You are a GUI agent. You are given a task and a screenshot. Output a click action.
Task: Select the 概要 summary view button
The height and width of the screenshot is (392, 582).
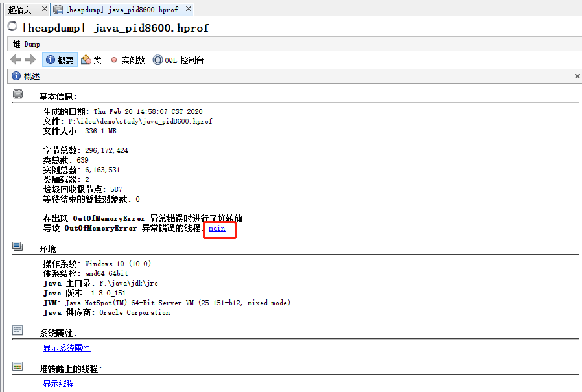(60, 60)
